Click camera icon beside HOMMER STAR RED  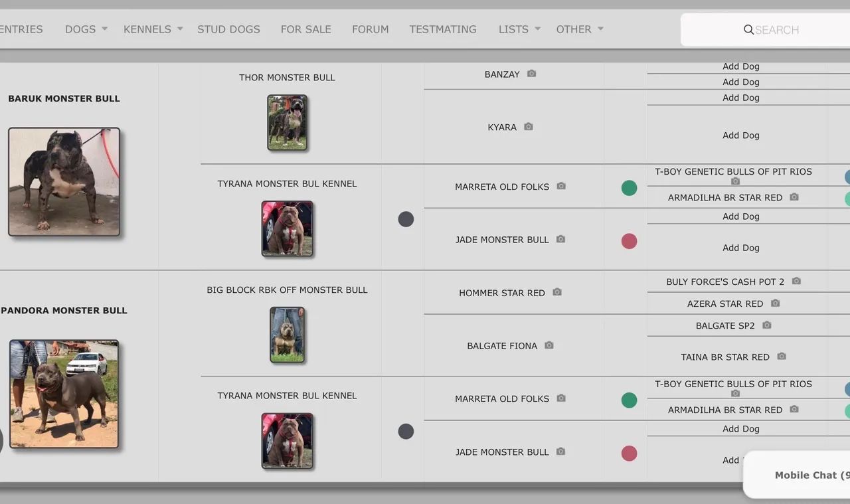pos(556,292)
